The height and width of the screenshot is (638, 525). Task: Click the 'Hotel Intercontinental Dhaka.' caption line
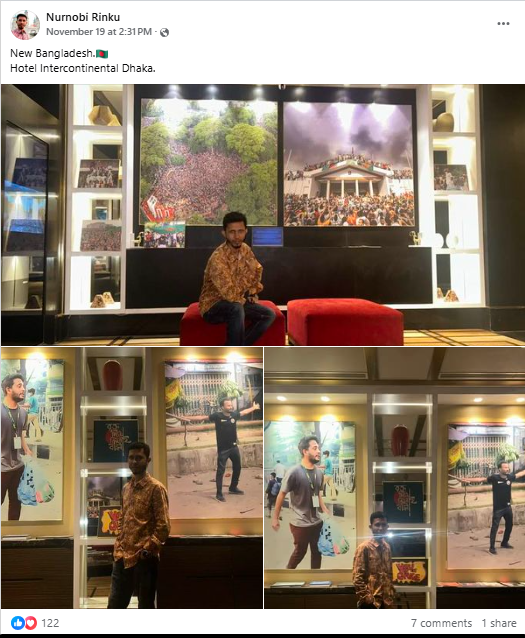(x=83, y=68)
